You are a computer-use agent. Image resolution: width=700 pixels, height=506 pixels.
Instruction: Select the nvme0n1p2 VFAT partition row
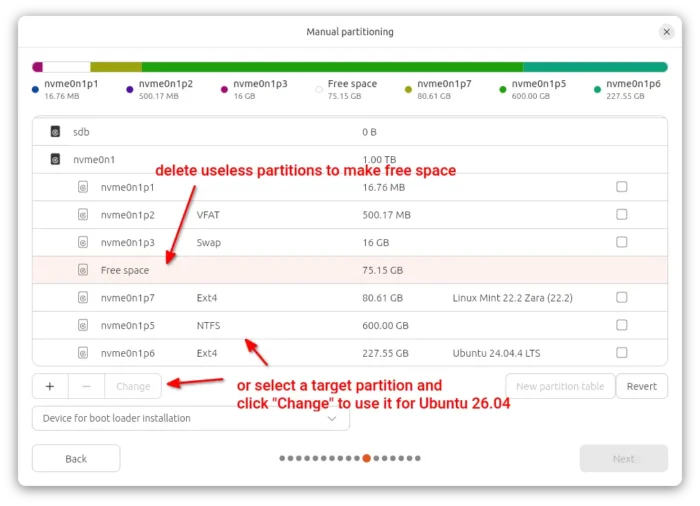[300, 214]
